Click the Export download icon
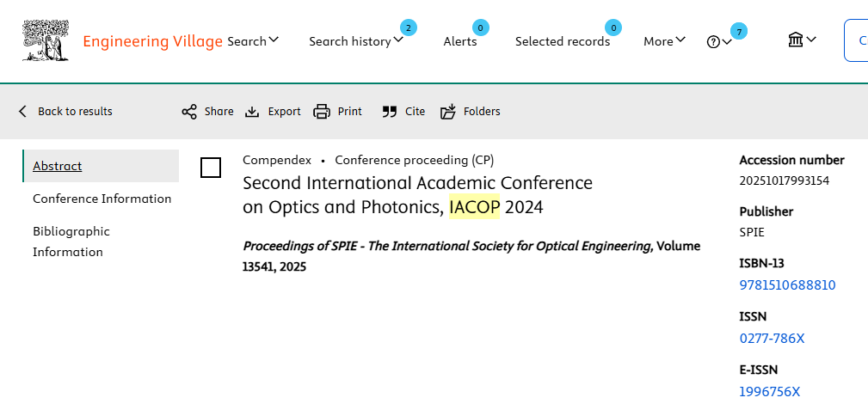The image size is (868, 416). [252, 112]
